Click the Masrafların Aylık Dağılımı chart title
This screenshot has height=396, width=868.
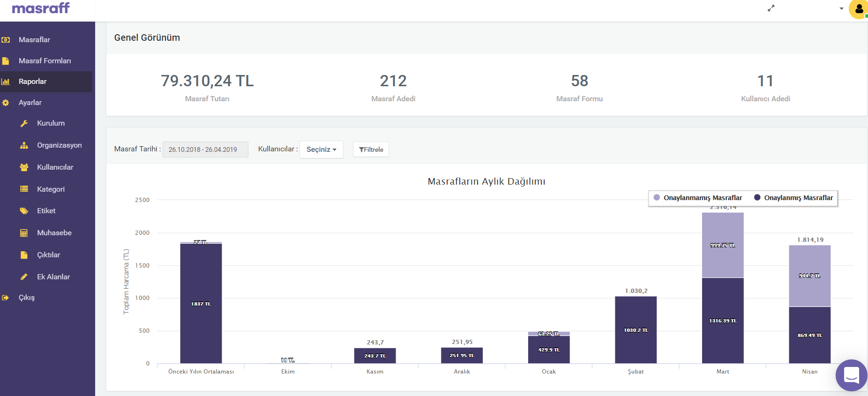click(486, 181)
